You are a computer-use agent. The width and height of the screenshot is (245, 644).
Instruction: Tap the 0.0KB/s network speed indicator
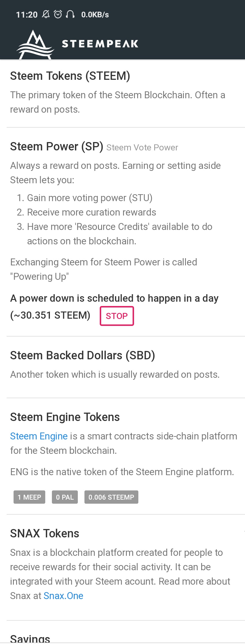[x=95, y=15]
